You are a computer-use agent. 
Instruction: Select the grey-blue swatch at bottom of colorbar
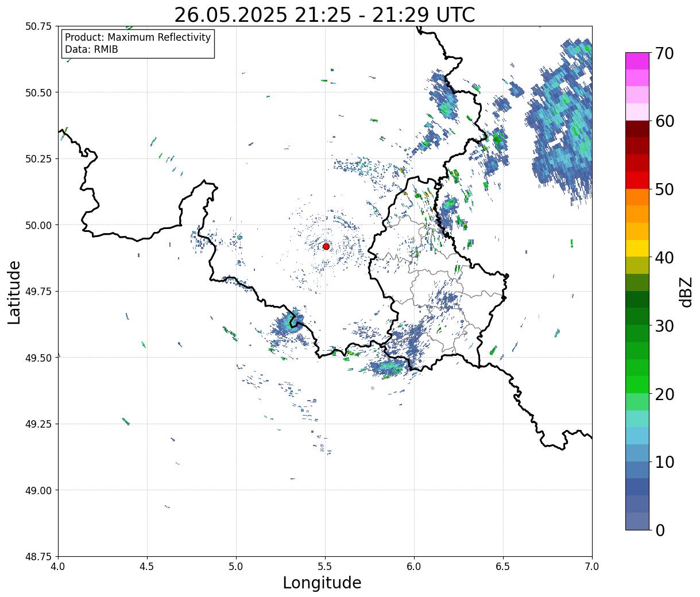tap(637, 521)
